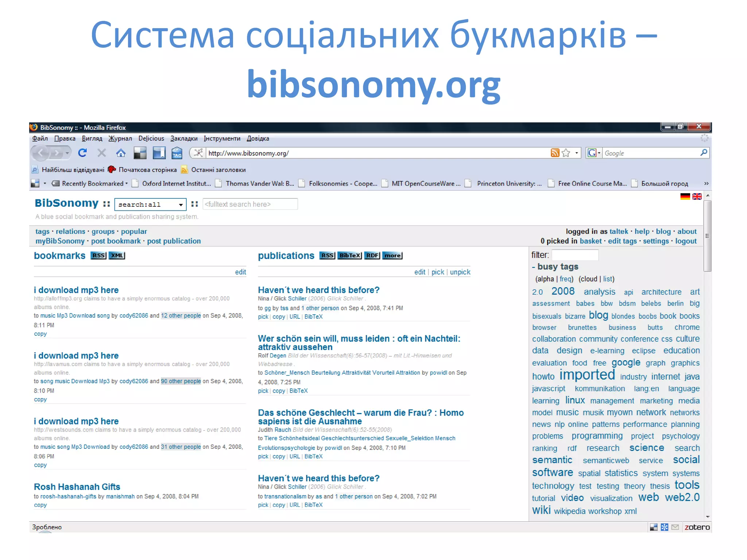Open the Delicious sidebar icon in toolbar

159,153
